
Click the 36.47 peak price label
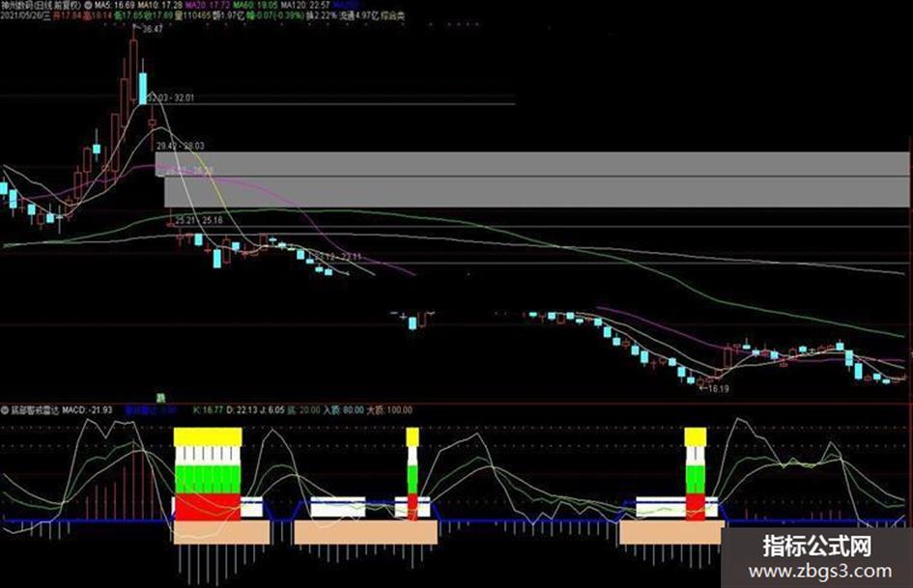tap(153, 29)
